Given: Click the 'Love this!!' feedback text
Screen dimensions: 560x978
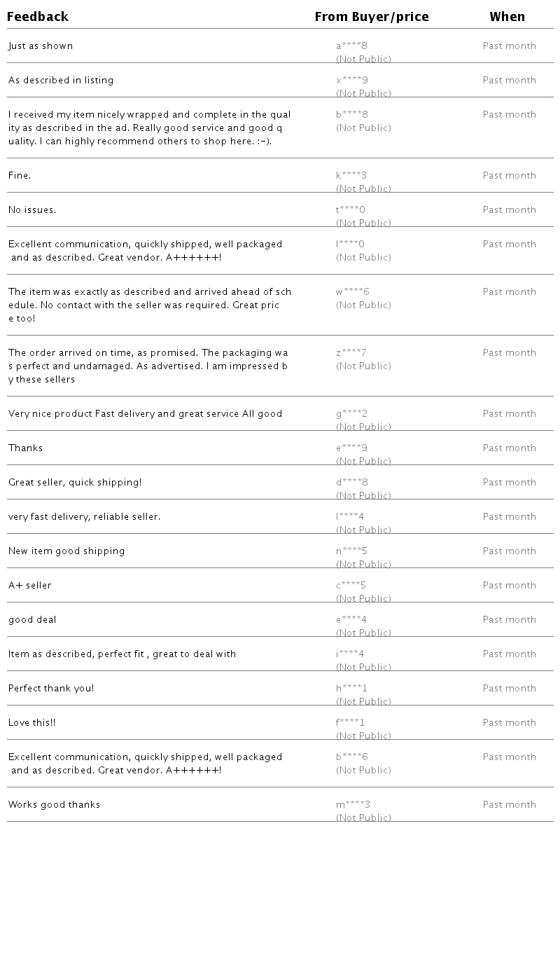Looking at the screenshot, I should point(31,723).
